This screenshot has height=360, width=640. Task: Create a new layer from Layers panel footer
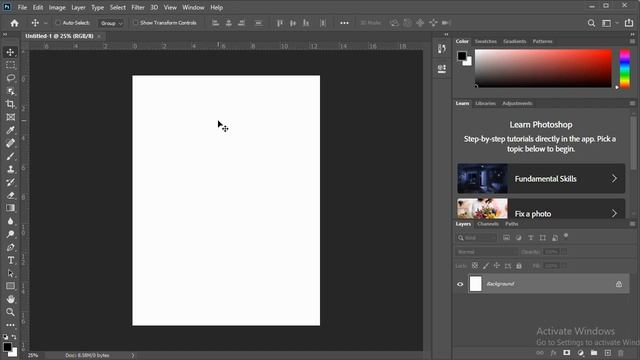(608, 353)
